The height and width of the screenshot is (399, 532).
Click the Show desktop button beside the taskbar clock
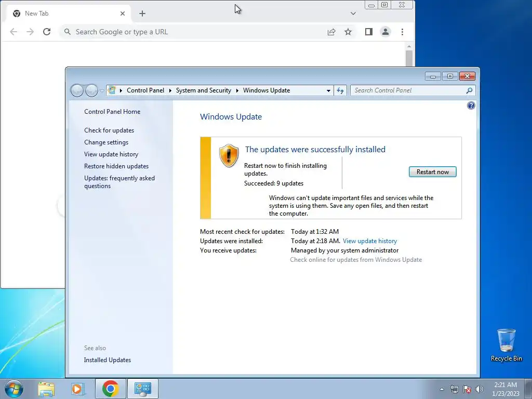pos(529,389)
